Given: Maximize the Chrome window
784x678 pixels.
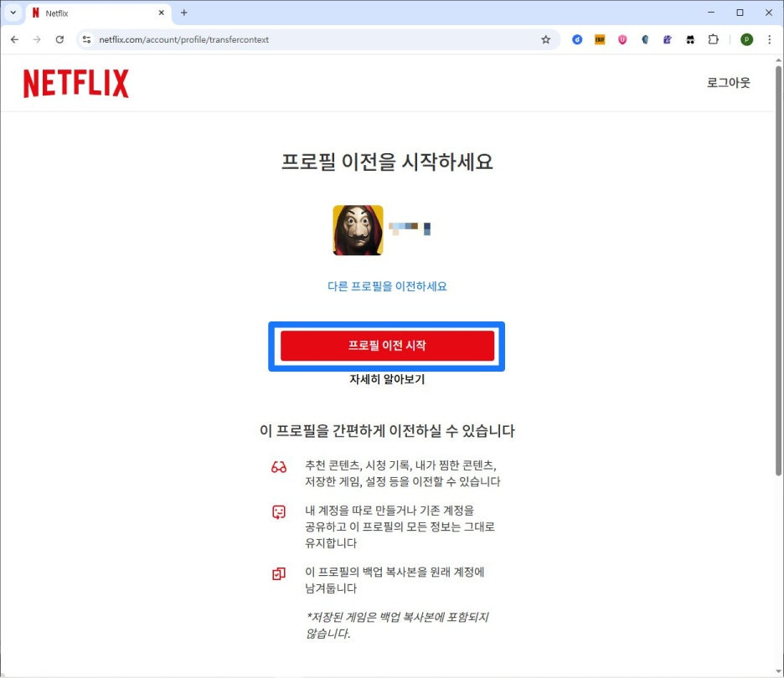Looking at the screenshot, I should tap(740, 13).
